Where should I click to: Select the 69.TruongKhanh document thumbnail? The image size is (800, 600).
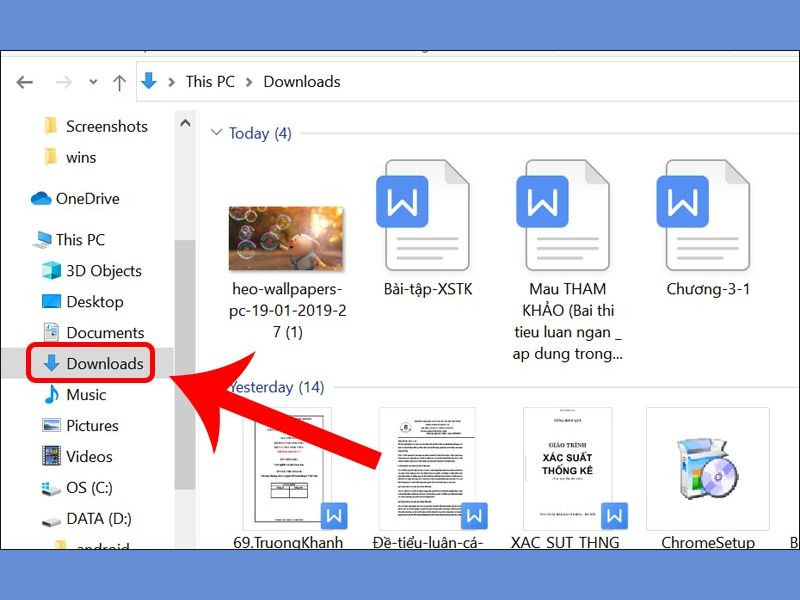[288, 469]
